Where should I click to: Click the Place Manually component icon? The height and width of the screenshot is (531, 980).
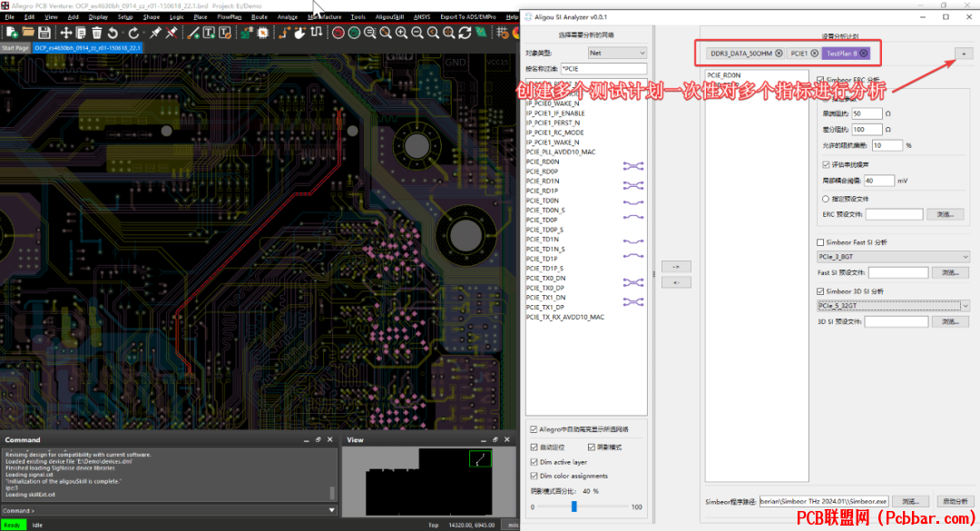[x=247, y=33]
